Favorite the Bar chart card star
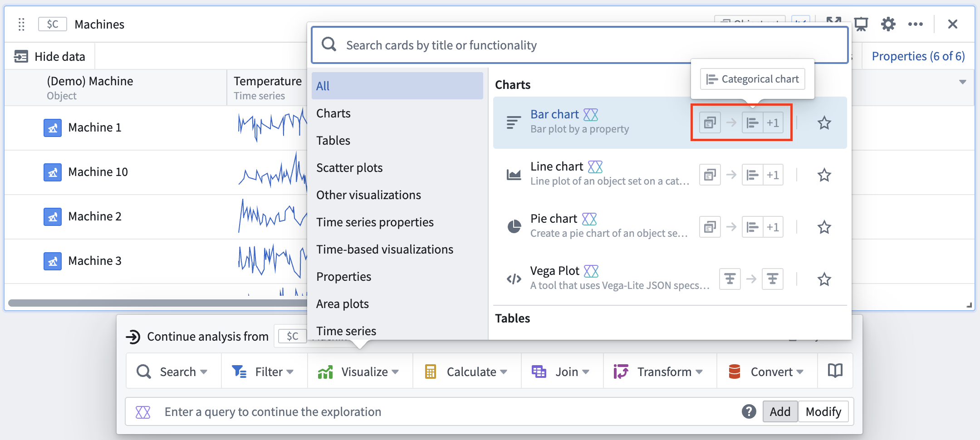 [x=824, y=123]
